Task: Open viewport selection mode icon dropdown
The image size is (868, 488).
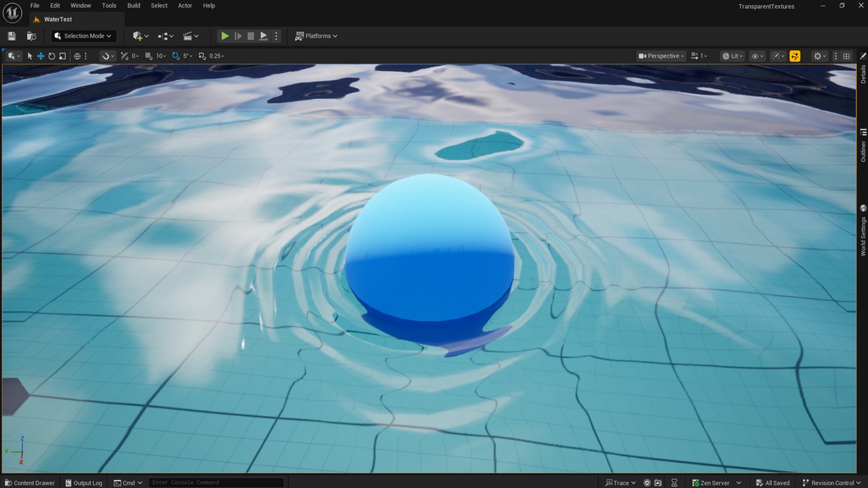Action: point(14,56)
